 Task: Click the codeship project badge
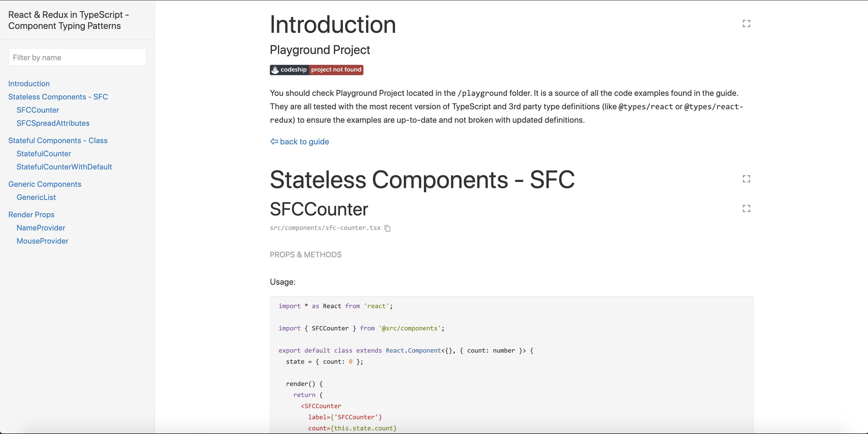coord(316,70)
